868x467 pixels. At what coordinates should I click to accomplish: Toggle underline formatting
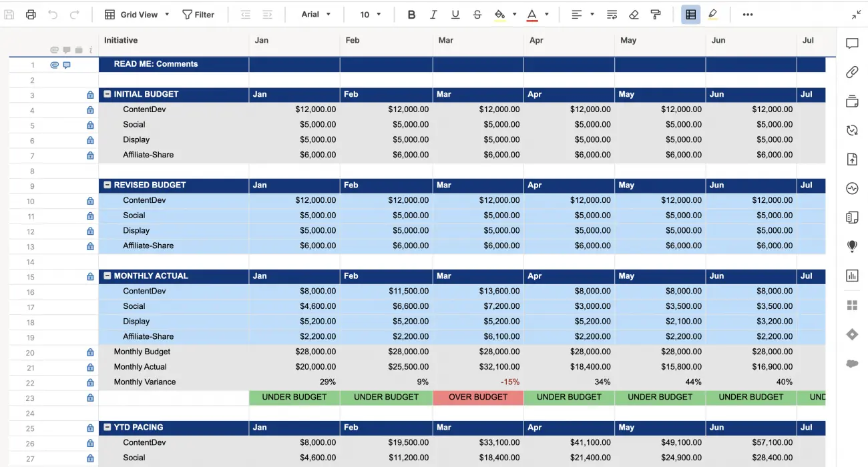pos(455,14)
